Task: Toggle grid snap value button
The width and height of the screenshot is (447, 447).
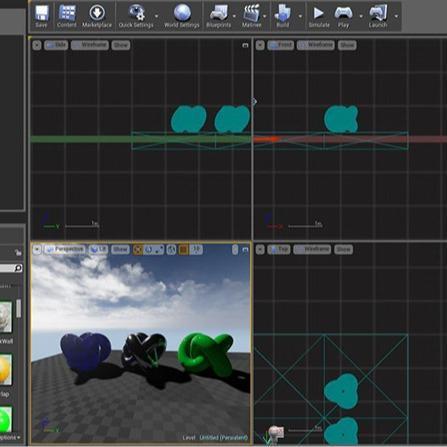Action: (196, 249)
